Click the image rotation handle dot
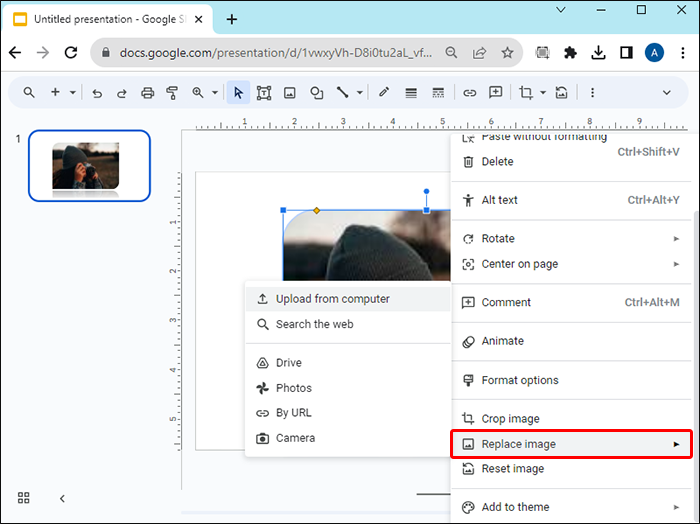Image resolution: width=700 pixels, height=524 pixels. point(426,191)
